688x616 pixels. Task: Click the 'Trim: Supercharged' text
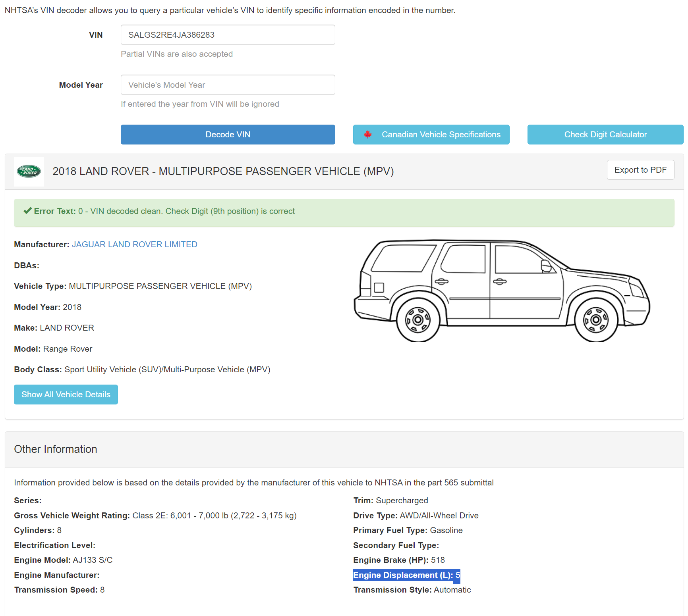[x=391, y=500]
